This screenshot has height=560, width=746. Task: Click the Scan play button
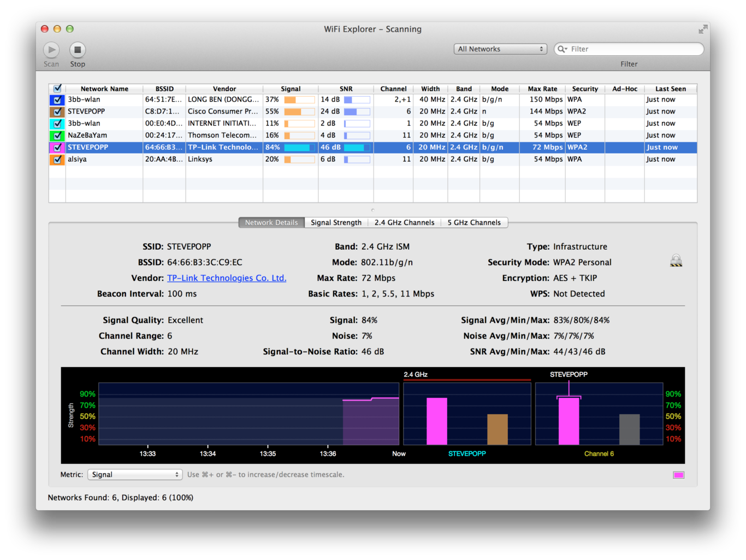pos(51,50)
